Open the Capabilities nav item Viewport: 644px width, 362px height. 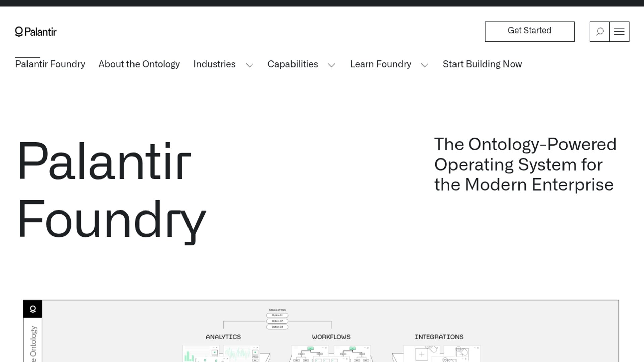click(x=293, y=64)
